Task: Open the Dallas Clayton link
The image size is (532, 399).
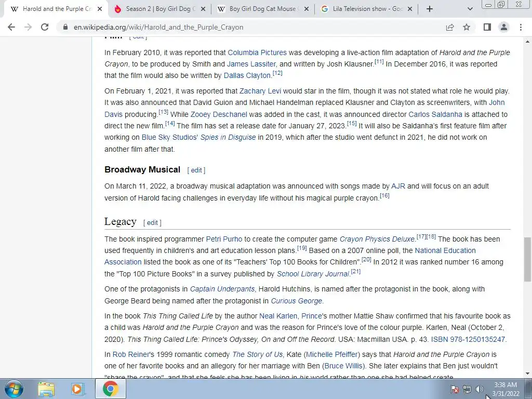Action: [x=247, y=76]
